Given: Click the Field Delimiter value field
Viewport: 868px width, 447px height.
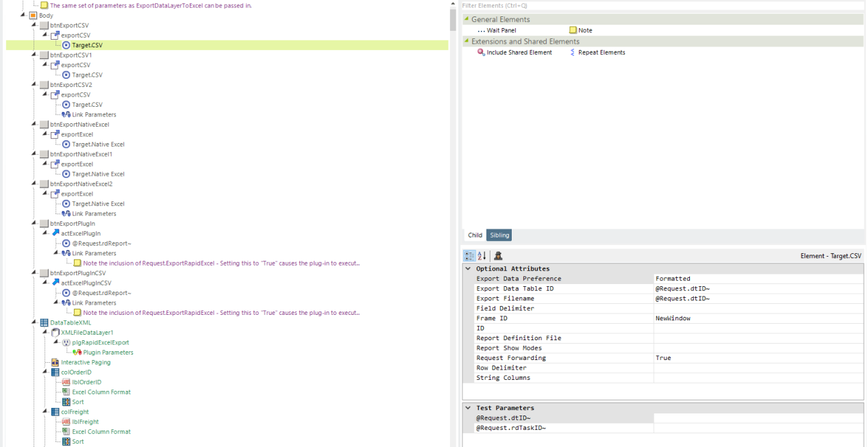Looking at the screenshot, I should [x=758, y=309].
